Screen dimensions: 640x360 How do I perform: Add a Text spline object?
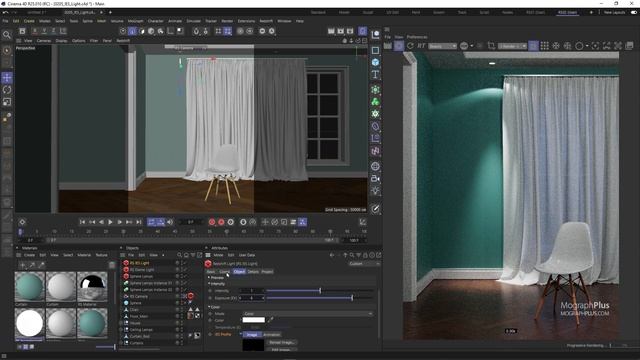[376, 74]
